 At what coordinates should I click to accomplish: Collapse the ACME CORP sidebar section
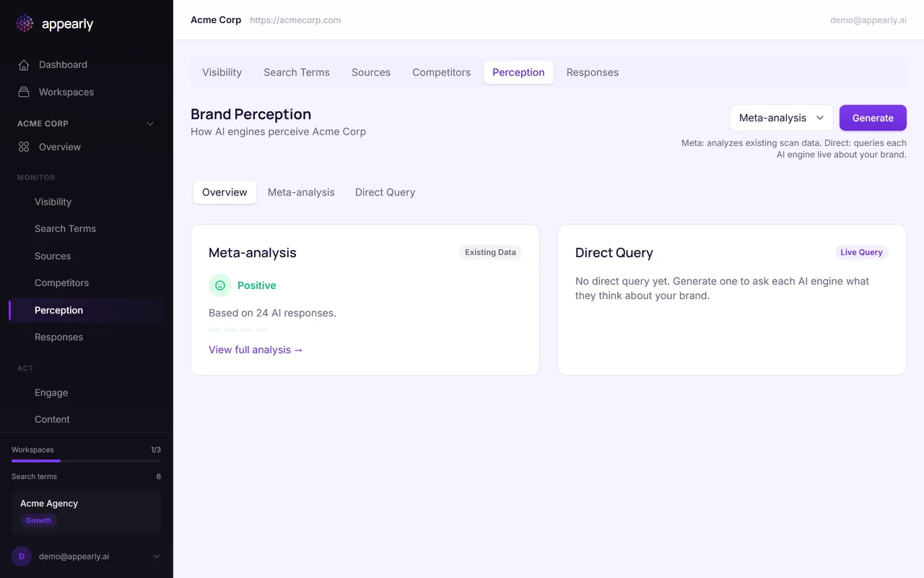tap(150, 124)
